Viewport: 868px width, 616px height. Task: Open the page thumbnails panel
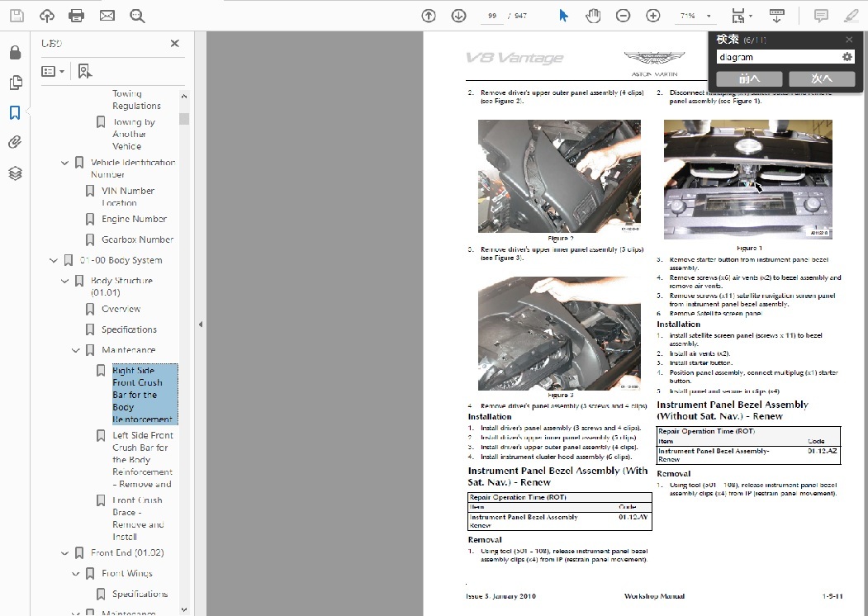(x=15, y=83)
